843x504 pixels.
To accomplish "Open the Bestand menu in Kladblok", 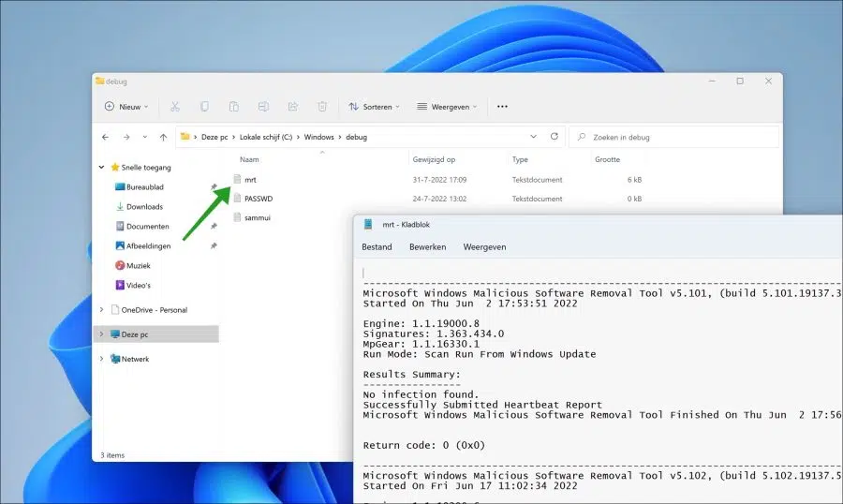I will [377, 247].
